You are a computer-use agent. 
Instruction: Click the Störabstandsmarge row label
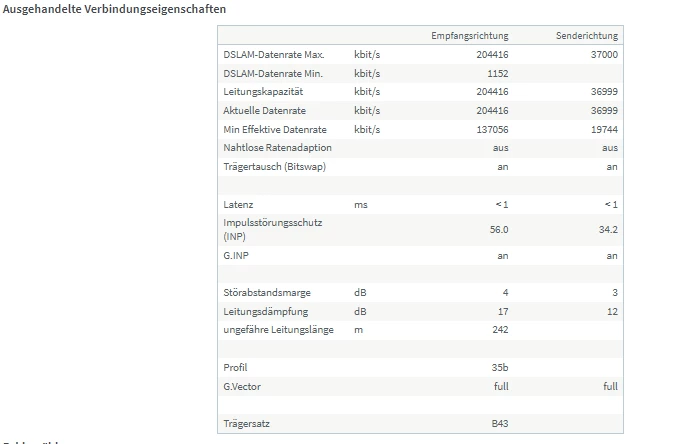(x=267, y=293)
